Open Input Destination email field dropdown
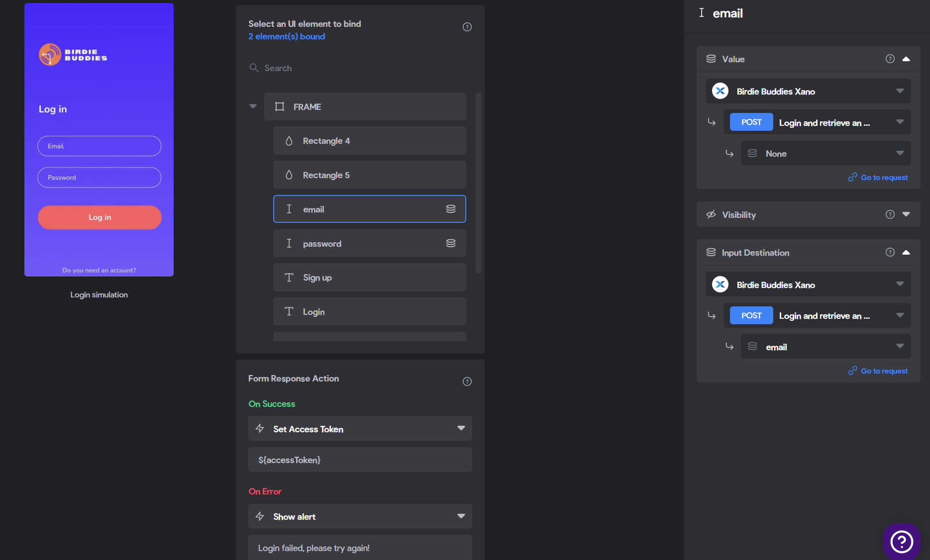Viewport: 930px width, 560px height. point(826,347)
